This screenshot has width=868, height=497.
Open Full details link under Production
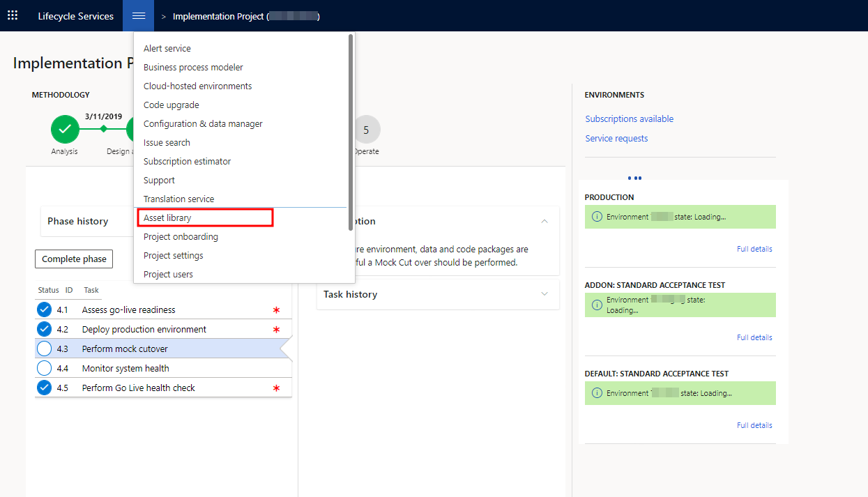pyautogui.click(x=754, y=249)
